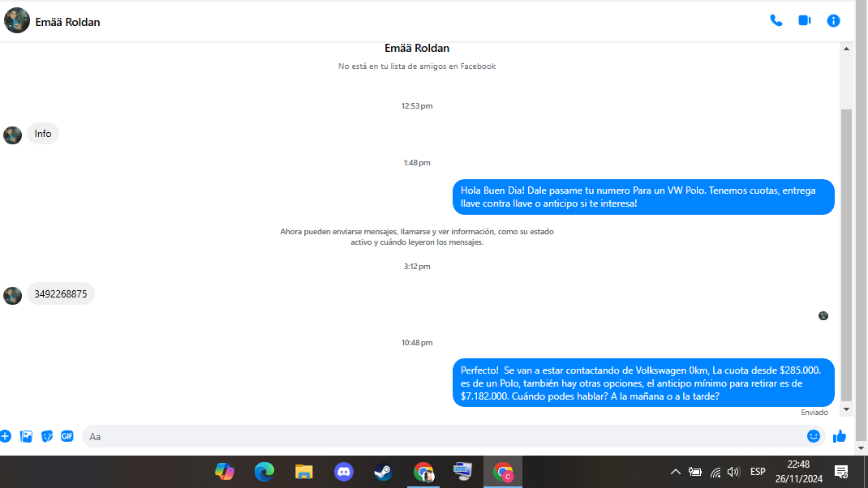The height and width of the screenshot is (488, 868).
Task: Attach a photo or file
Action: (x=26, y=436)
